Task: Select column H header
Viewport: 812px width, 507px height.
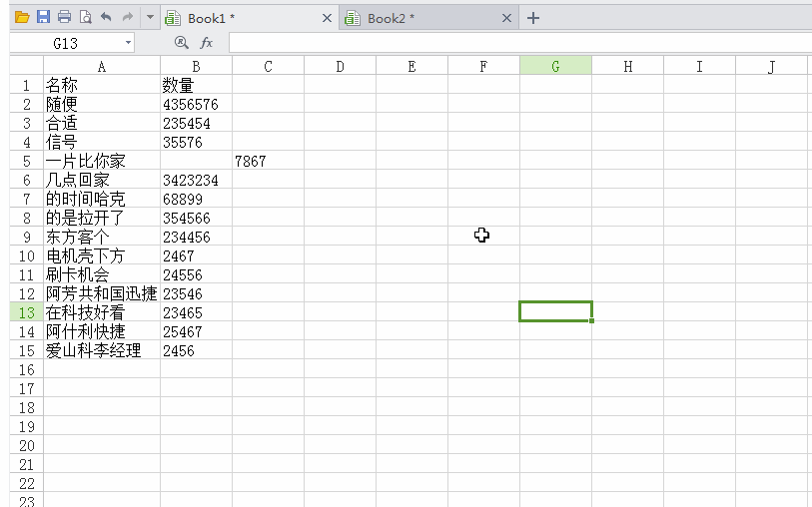Action: click(x=627, y=66)
